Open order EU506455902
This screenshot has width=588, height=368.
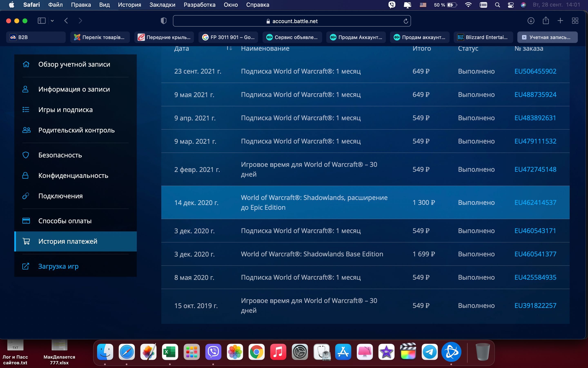pos(535,71)
